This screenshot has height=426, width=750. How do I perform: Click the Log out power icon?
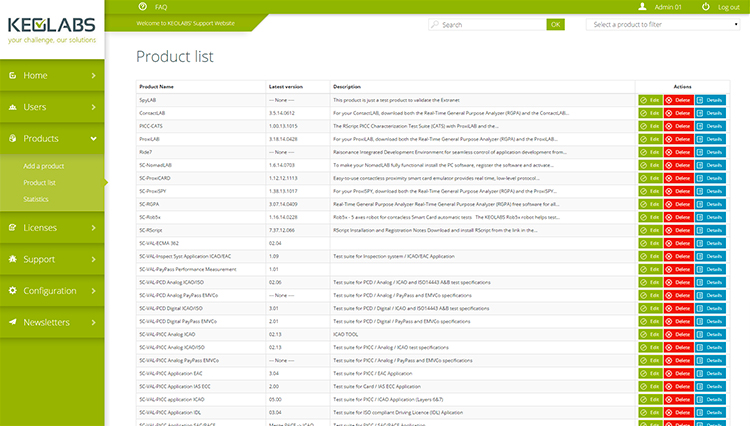pyautogui.click(x=706, y=7)
